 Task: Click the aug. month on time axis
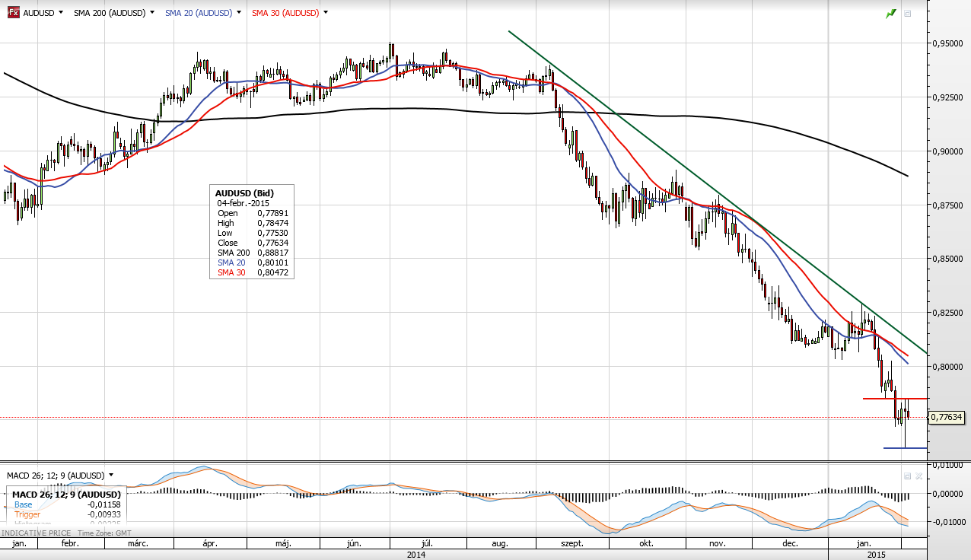tap(499, 544)
